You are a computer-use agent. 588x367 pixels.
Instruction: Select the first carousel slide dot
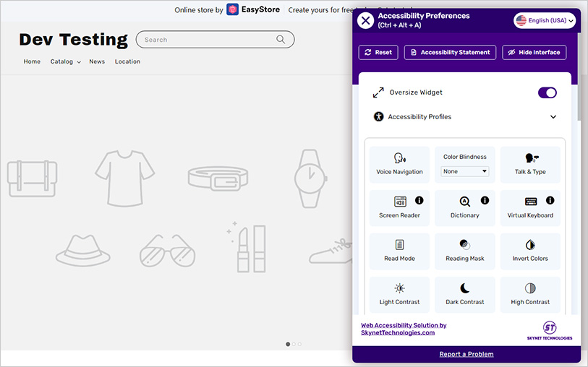coord(288,344)
